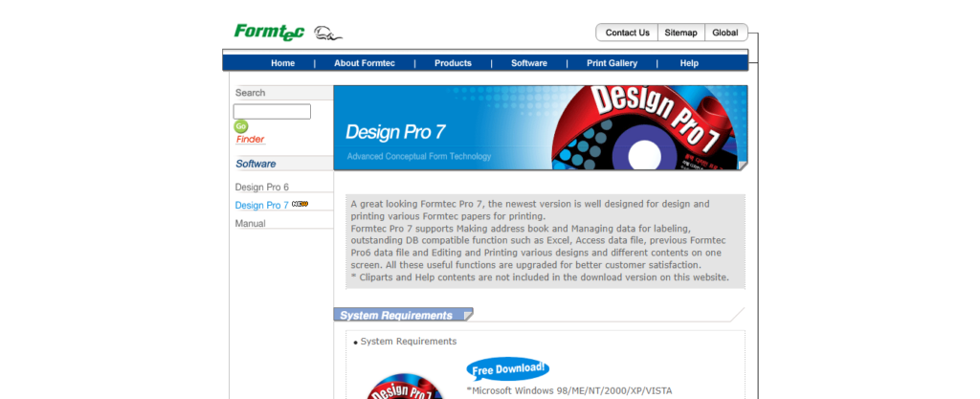980x399 pixels.
Task: Open Products menu item
Action: click(x=453, y=63)
